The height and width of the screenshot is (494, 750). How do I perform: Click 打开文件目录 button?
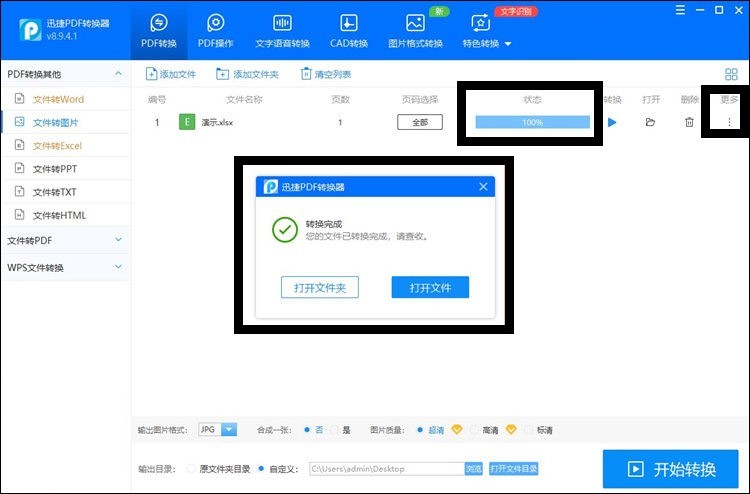[x=514, y=469]
